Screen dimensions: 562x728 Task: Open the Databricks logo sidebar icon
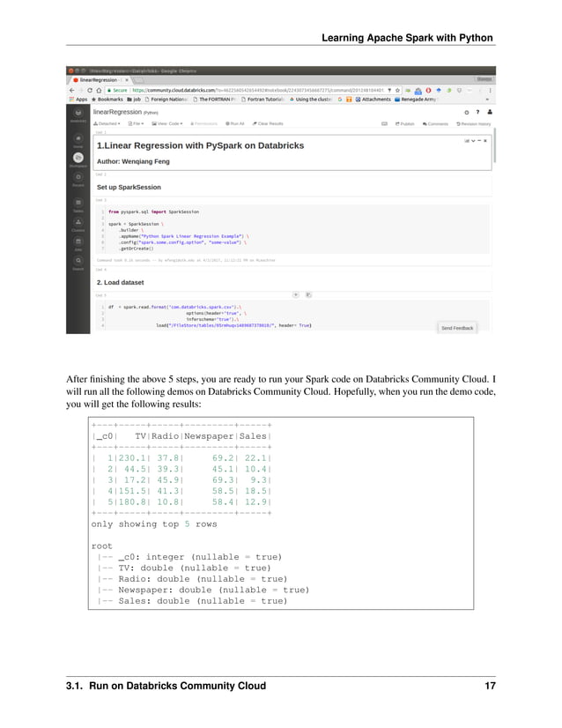(78, 113)
